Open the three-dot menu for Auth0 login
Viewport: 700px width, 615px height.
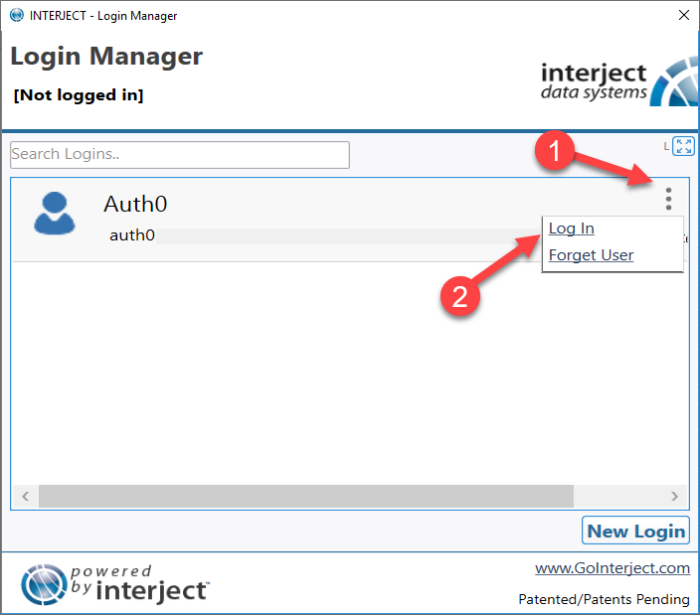[668, 199]
